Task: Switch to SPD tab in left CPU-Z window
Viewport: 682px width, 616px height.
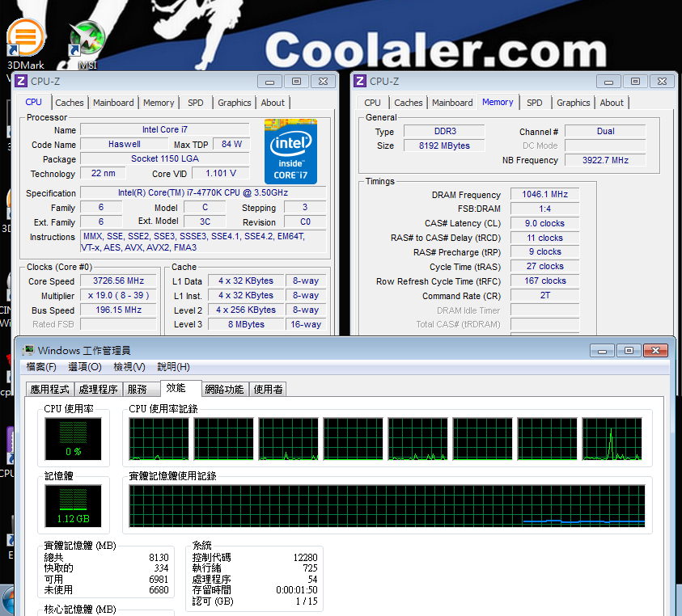Action: pos(195,103)
